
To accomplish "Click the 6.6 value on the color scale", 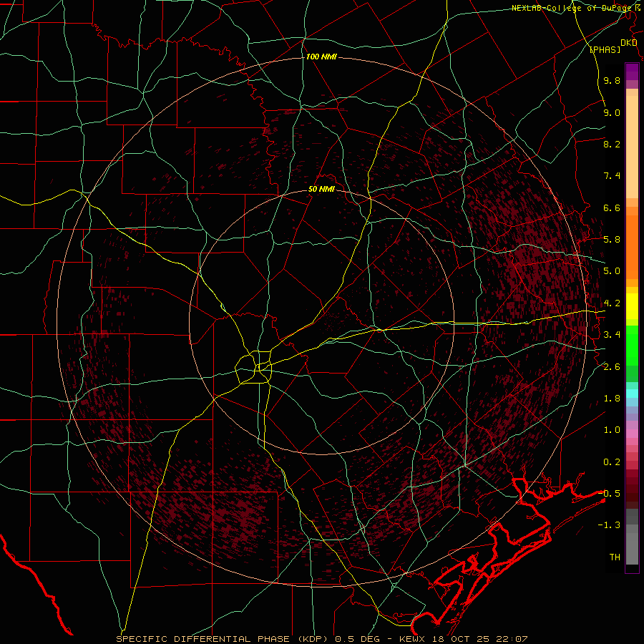I will [612, 208].
